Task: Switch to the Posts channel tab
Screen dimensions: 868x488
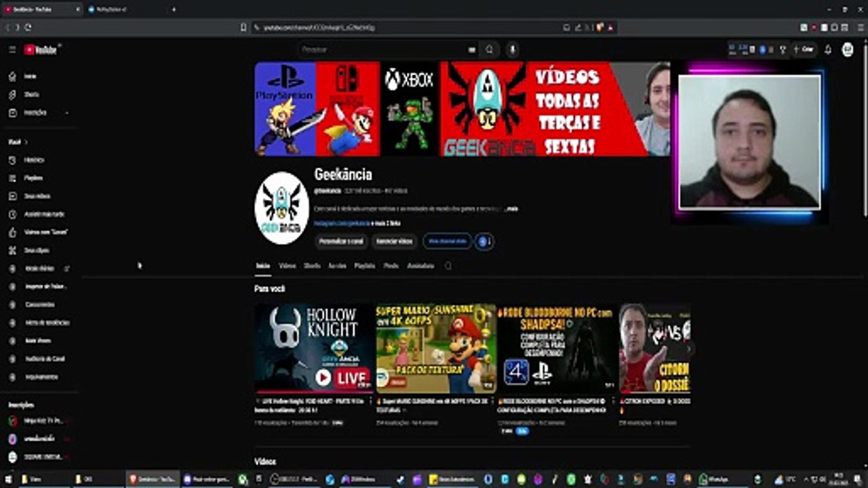Action: tap(391, 266)
